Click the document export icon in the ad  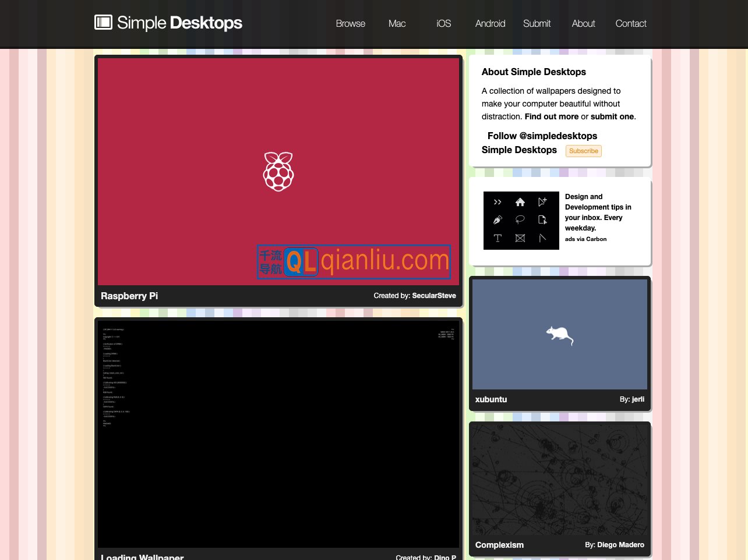click(542, 220)
